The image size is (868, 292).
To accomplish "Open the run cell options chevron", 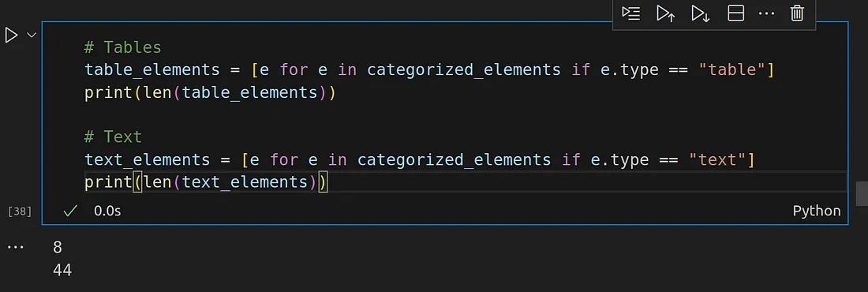I will pyautogui.click(x=32, y=35).
